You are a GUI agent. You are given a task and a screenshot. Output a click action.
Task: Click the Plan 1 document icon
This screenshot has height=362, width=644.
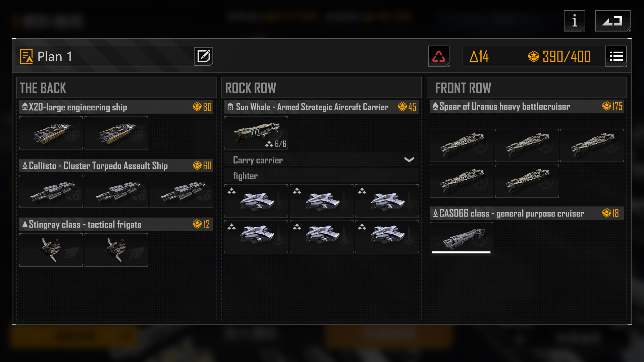pos(26,56)
